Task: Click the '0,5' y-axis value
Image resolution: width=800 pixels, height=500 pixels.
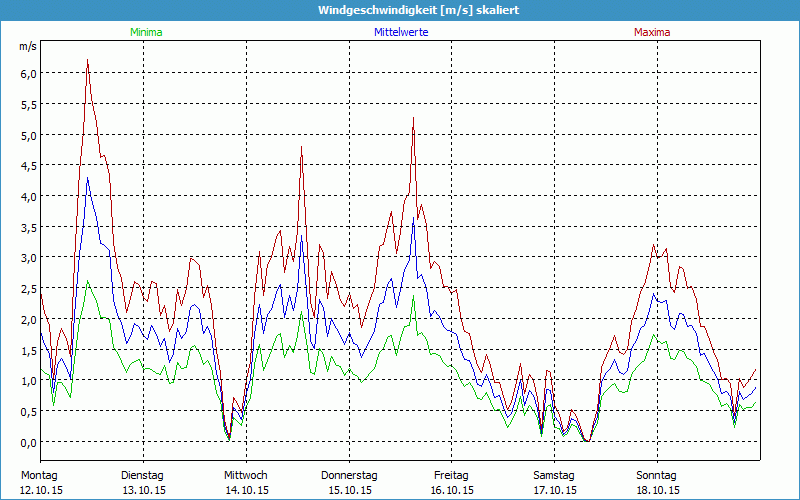Action: point(28,411)
